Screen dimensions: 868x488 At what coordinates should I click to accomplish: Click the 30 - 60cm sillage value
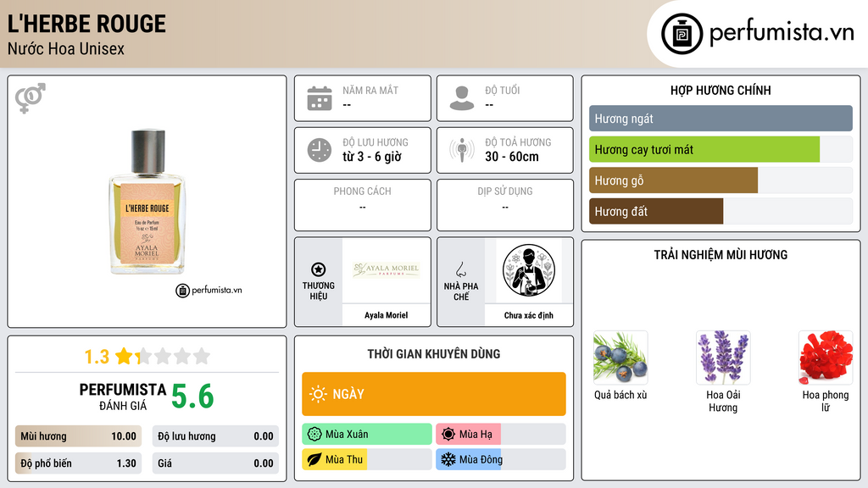[x=512, y=157]
